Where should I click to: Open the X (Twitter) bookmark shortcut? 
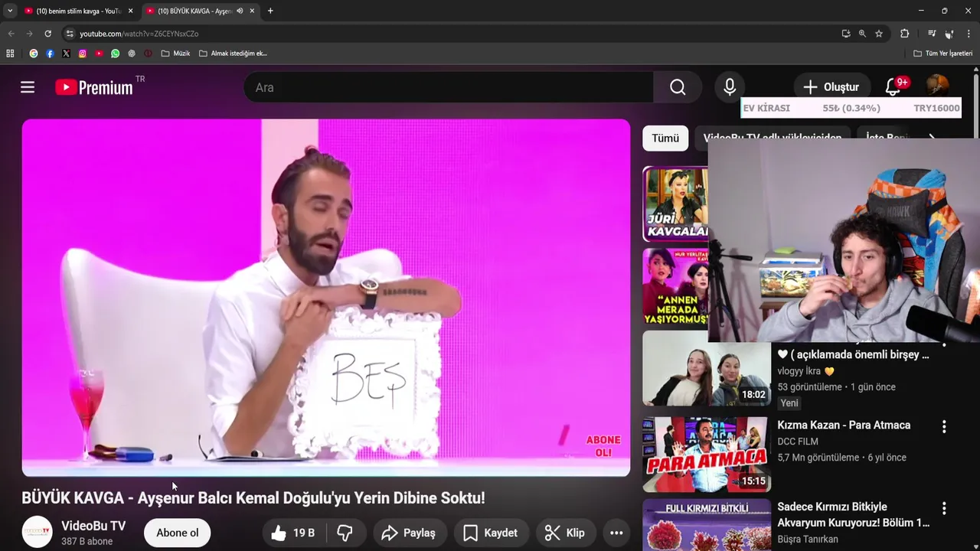[x=66, y=54]
